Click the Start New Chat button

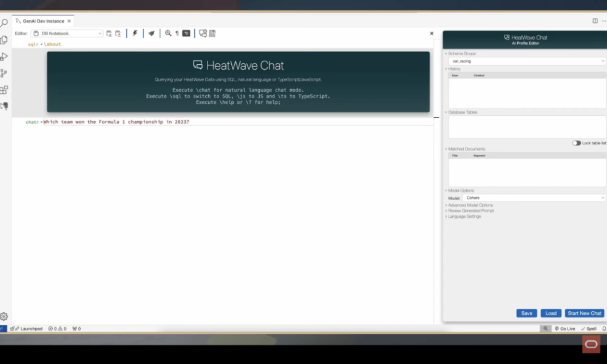pos(584,313)
